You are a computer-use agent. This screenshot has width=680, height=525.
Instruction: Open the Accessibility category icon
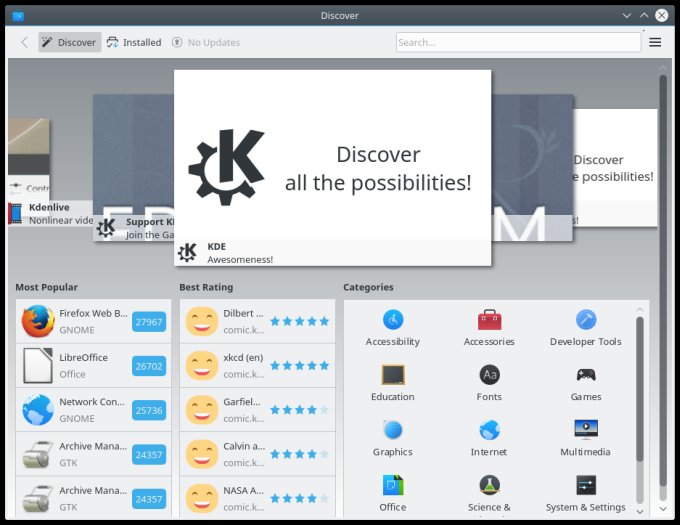click(393, 320)
